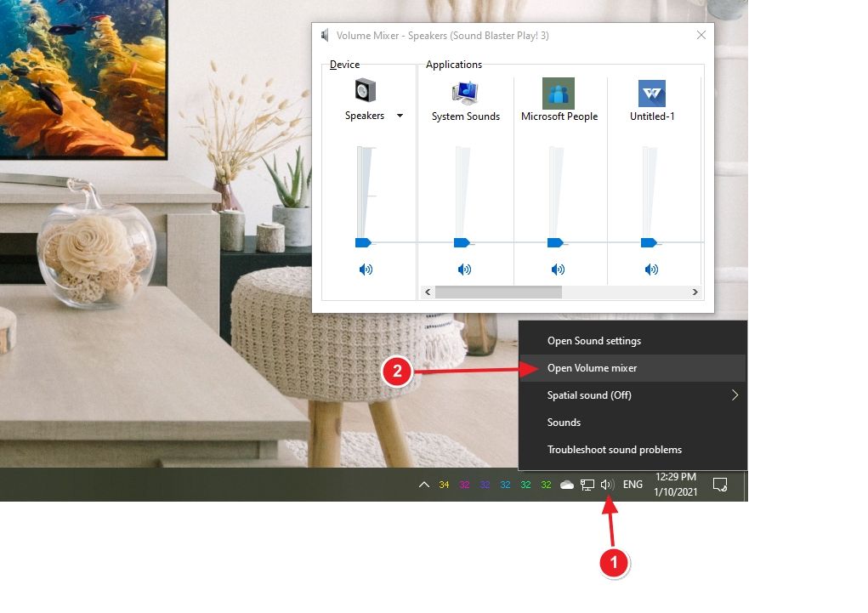Mute Microsoft People volume

point(558,270)
